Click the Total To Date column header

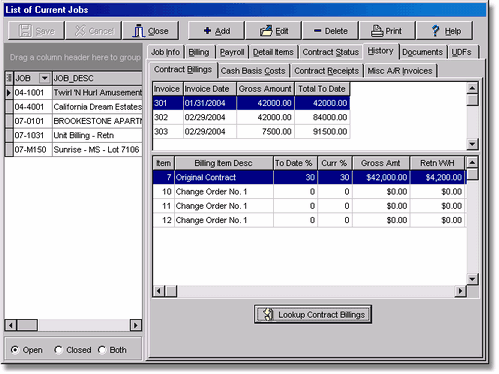[x=322, y=89]
